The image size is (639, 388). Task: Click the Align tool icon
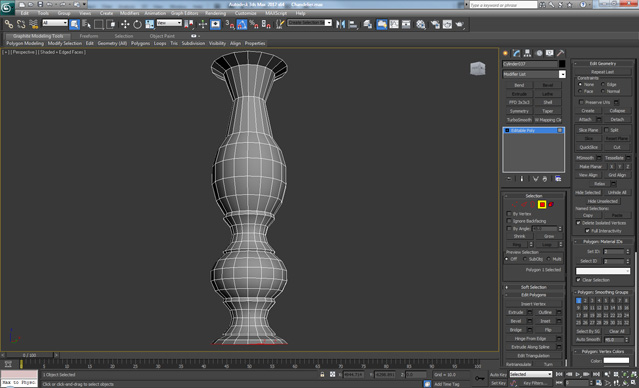click(x=353, y=24)
